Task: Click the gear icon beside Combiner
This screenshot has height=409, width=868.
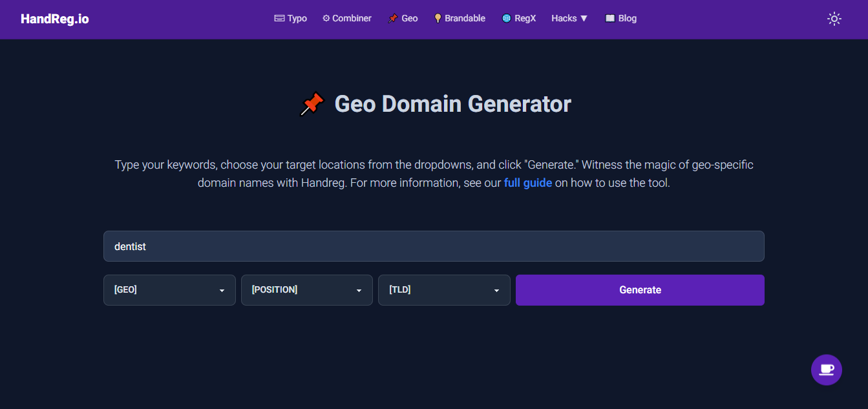Action: (326, 19)
